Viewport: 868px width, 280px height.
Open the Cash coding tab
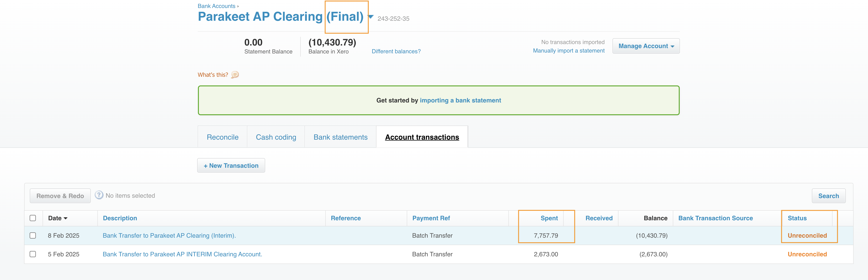tap(276, 137)
